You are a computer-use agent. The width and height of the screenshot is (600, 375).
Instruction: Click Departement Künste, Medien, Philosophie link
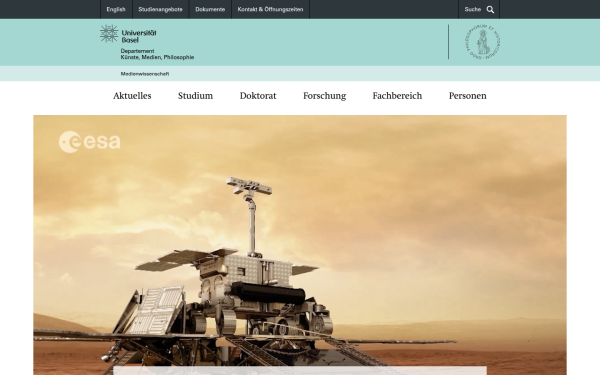(x=157, y=54)
